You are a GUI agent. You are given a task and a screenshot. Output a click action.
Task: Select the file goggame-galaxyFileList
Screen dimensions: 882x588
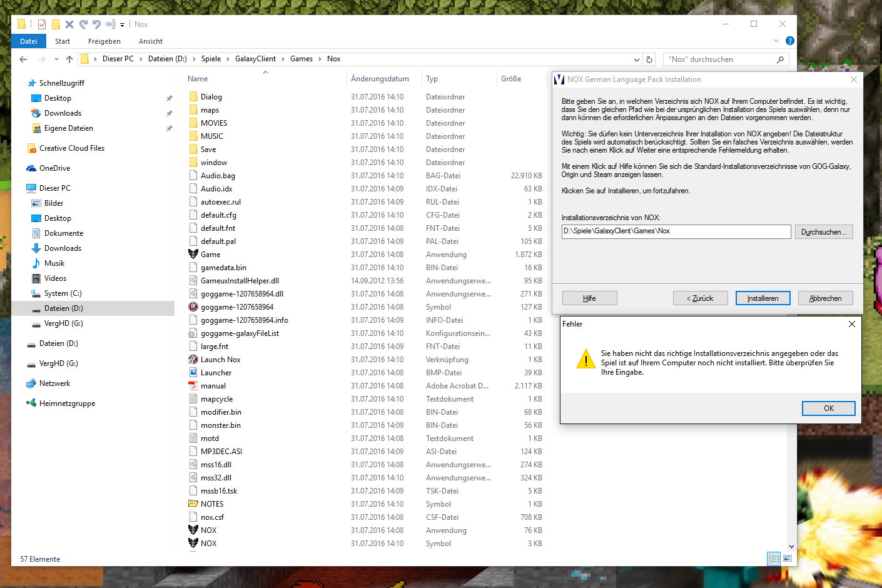[240, 333]
